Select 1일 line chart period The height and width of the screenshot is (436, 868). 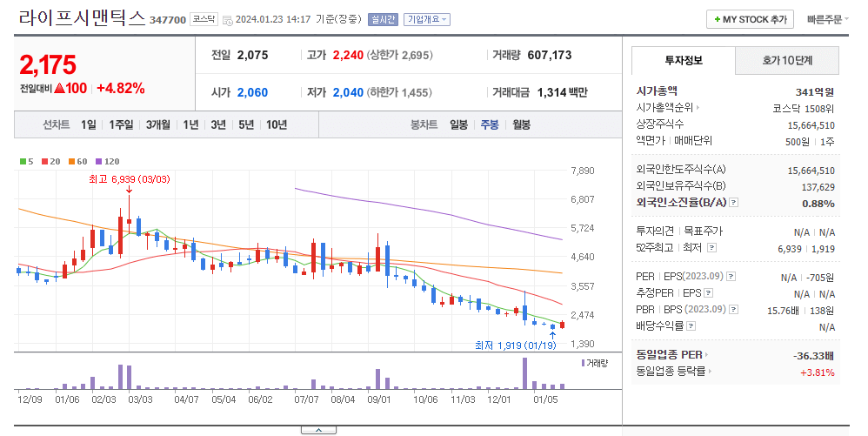coord(88,124)
